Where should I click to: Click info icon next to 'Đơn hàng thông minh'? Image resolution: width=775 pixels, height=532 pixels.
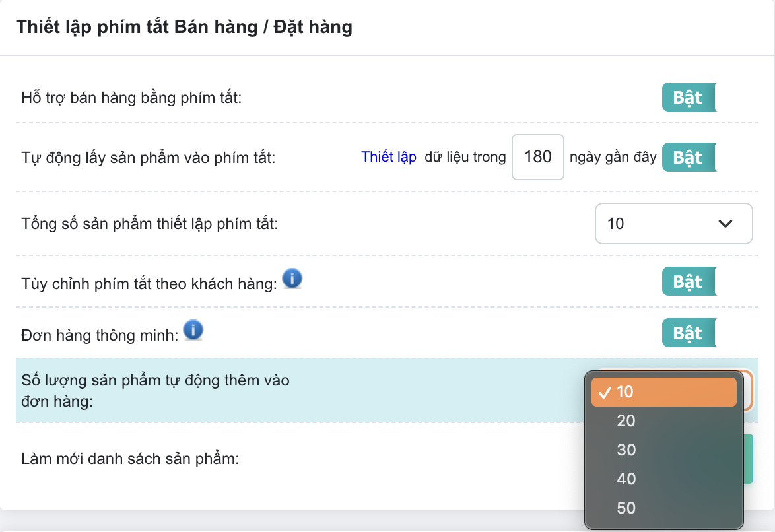point(193,330)
